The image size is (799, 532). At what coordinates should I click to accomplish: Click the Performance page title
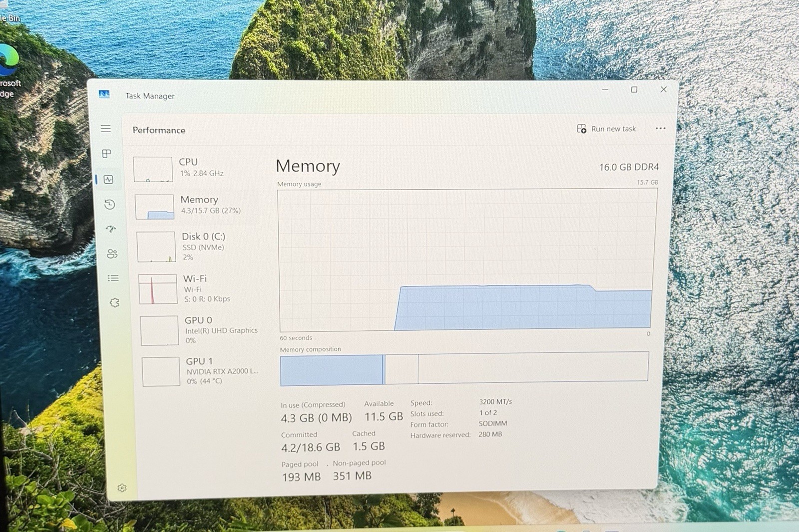[x=159, y=130]
